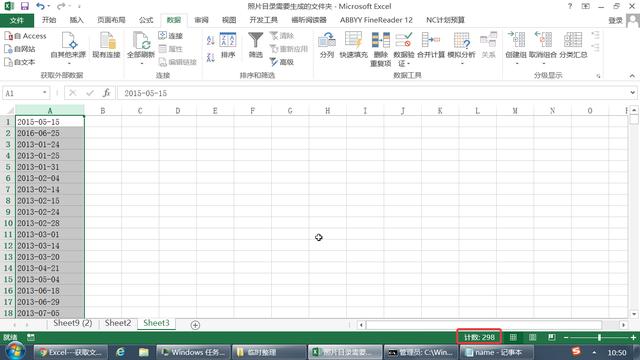Click cell A18 containing 2013-07-05
This screenshot has height=360, width=640.
(50, 313)
